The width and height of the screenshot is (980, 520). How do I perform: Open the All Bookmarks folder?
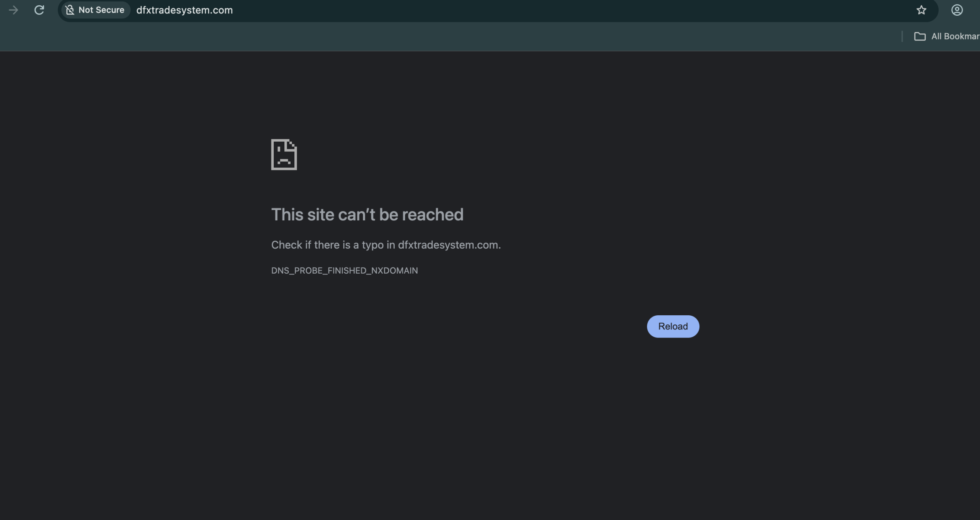[947, 36]
